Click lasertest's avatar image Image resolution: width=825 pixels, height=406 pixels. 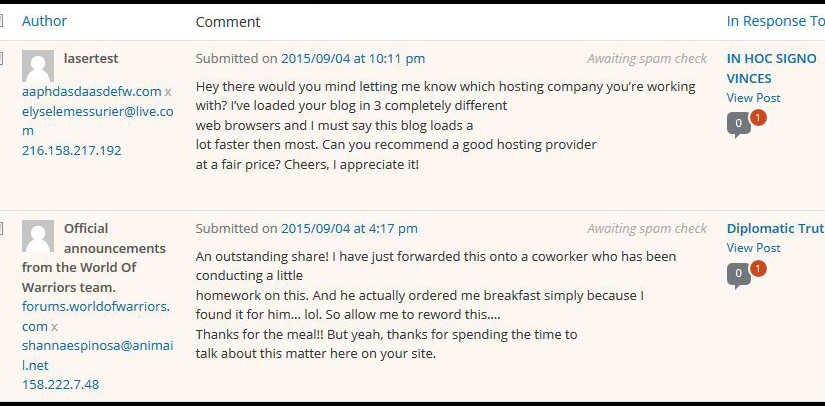click(x=38, y=66)
